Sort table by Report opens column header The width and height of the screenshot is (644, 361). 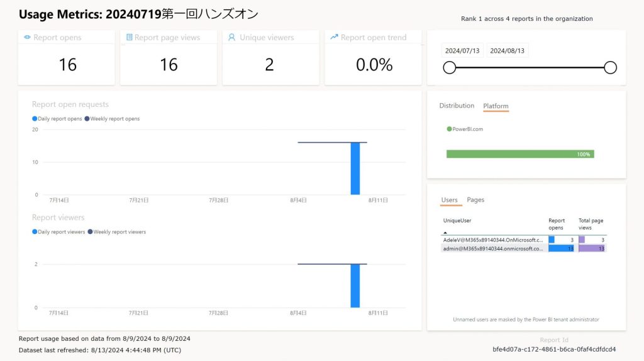click(556, 224)
